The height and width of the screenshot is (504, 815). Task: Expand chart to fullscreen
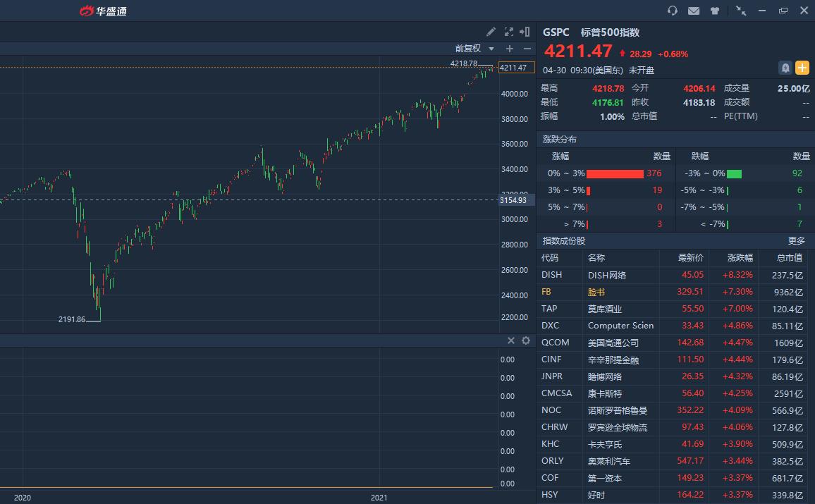pyautogui.click(x=509, y=32)
